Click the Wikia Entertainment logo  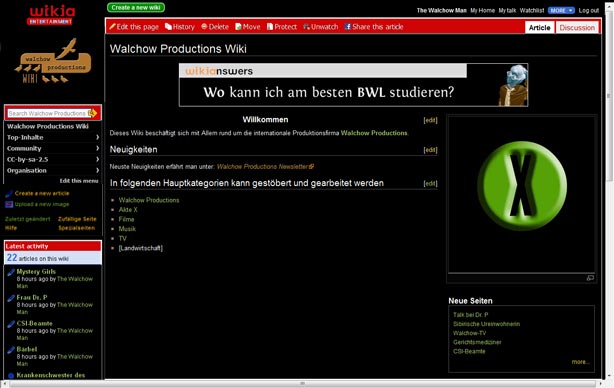(x=51, y=16)
